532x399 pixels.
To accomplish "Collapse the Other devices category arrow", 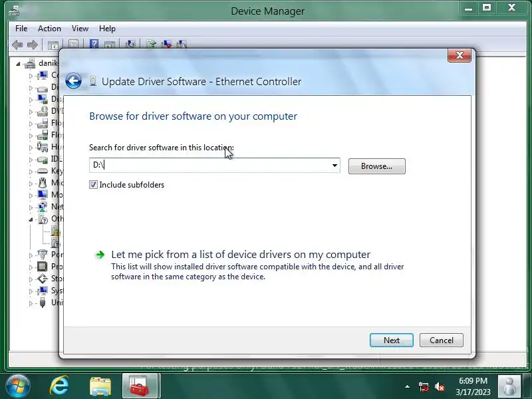I will (31, 219).
